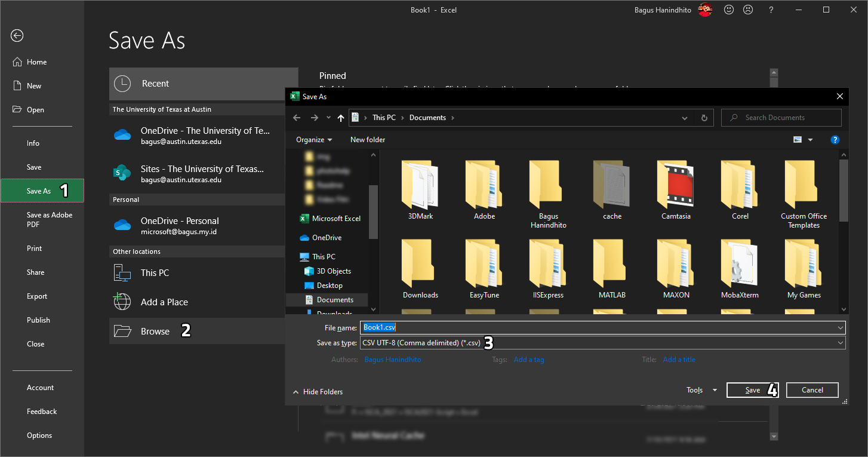
Task: Open Account settings page
Action: coord(42,388)
